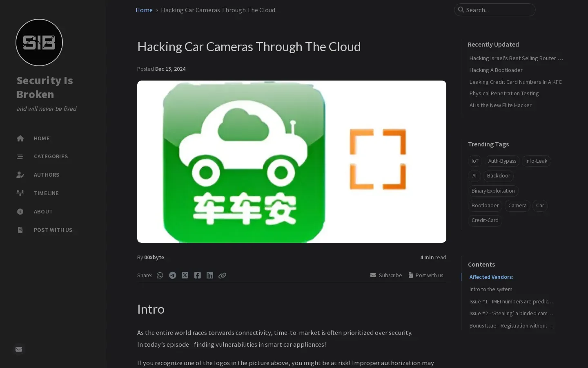The width and height of the screenshot is (588, 368).
Task: Open the CATEGORIES sidebar menu item
Action: coord(53,157)
